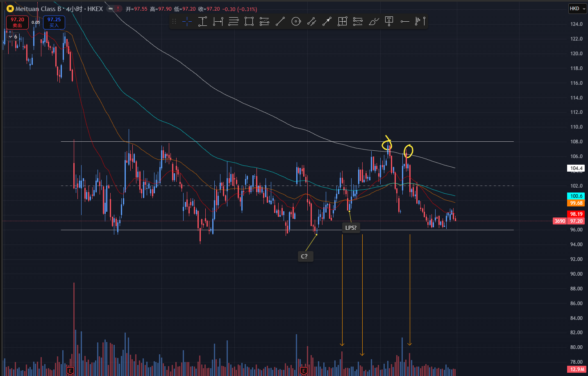The height and width of the screenshot is (376, 588).
Task: Select the trend-based fib extension tool
Action: pyautogui.click(x=265, y=22)
